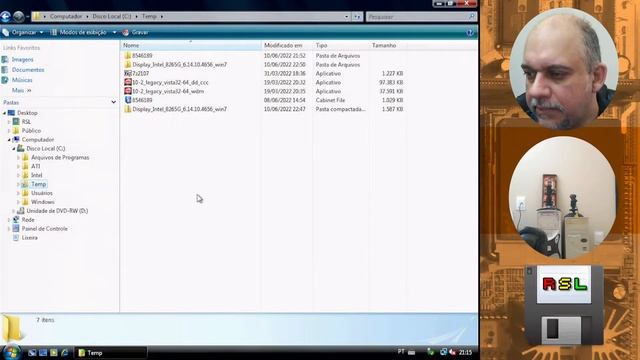Screen dimensions: 640x360
Task: Click Disco Local (C:) in the breadcrumb
Action: [111, 16]
